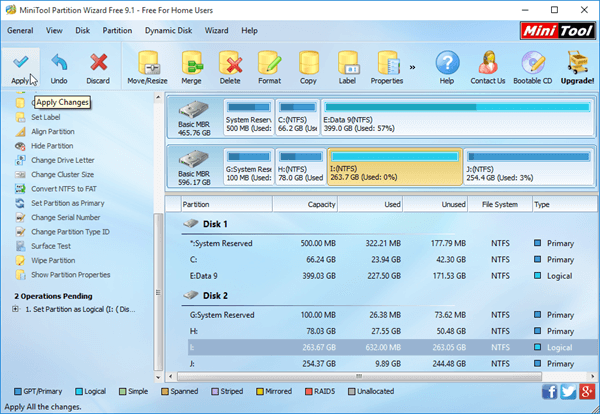Select the J: row in partition list
Screen dimensions: 600x414
coord(392,363)
